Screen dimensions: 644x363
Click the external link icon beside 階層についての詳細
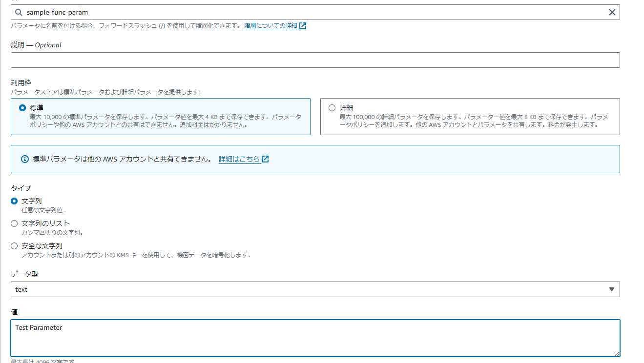303,26
